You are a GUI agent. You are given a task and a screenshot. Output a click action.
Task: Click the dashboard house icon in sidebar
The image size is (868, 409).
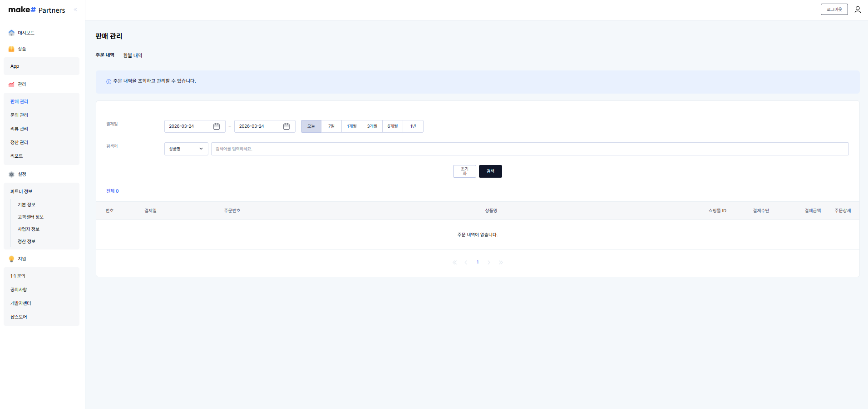[x=11, y=33]
